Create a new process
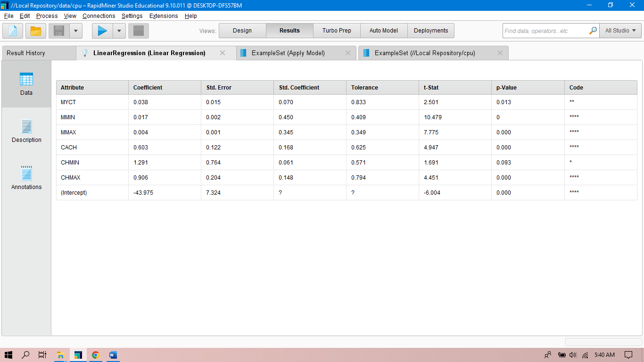 [12, 30]
